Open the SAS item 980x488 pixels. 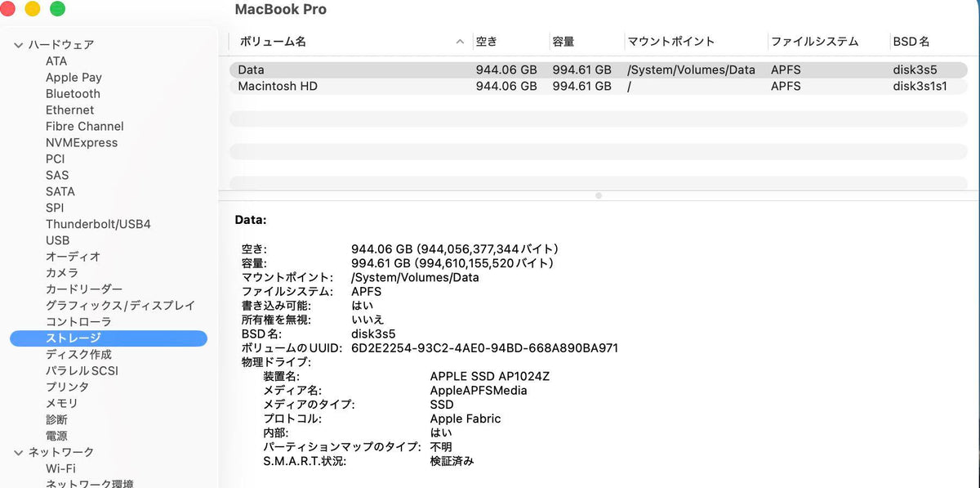coord(57,175)
